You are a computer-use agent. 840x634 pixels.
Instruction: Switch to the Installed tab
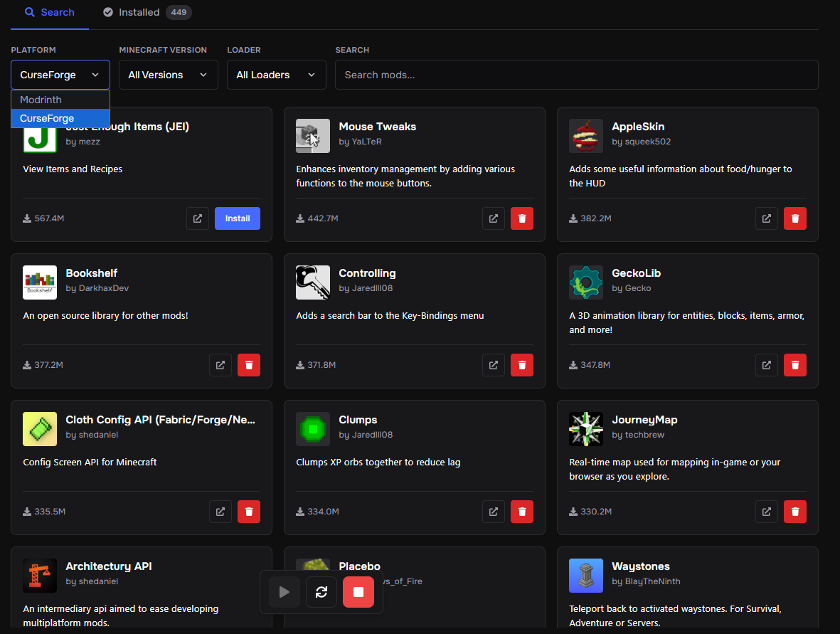(x=147, y=12)
